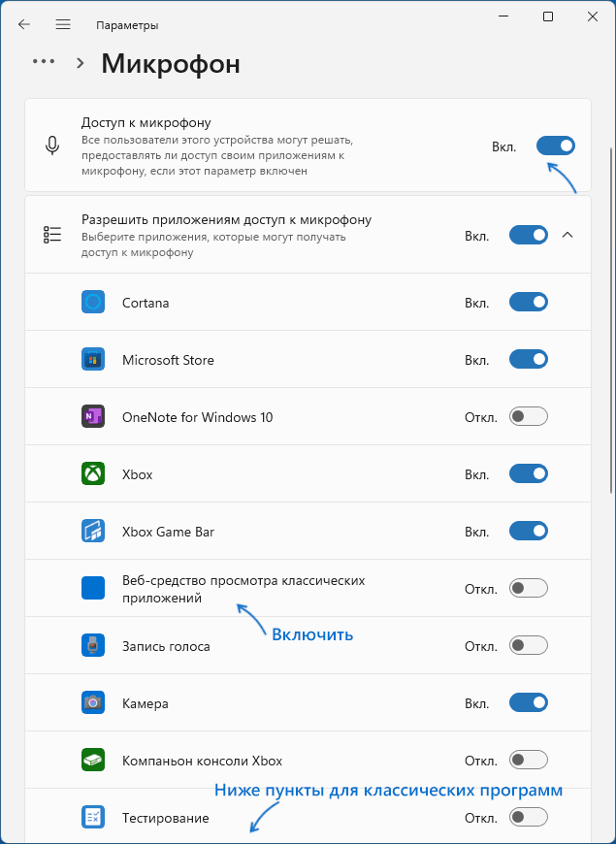Turn off the Доступ к микрофону toggle
616x844 pixels.
pyautogui.click(x=555, y=146)
